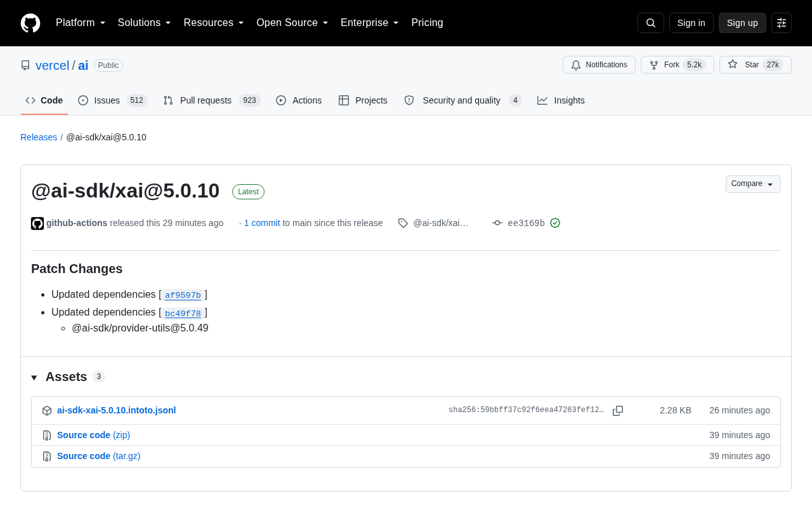Click the Sign in button
The height and width of the screenshot is (508, 812).
coord(691,23)
